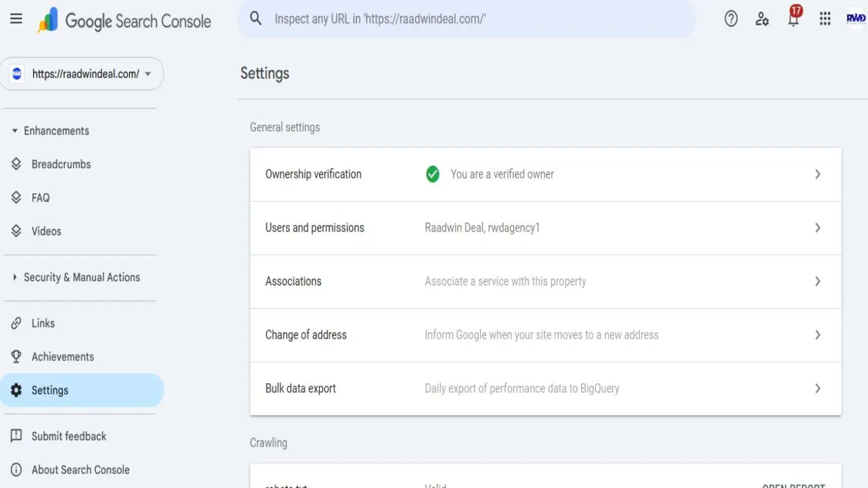Screen dimensions: 868x488
Task: Open the Google apps grid
Action: coord(825,18)
